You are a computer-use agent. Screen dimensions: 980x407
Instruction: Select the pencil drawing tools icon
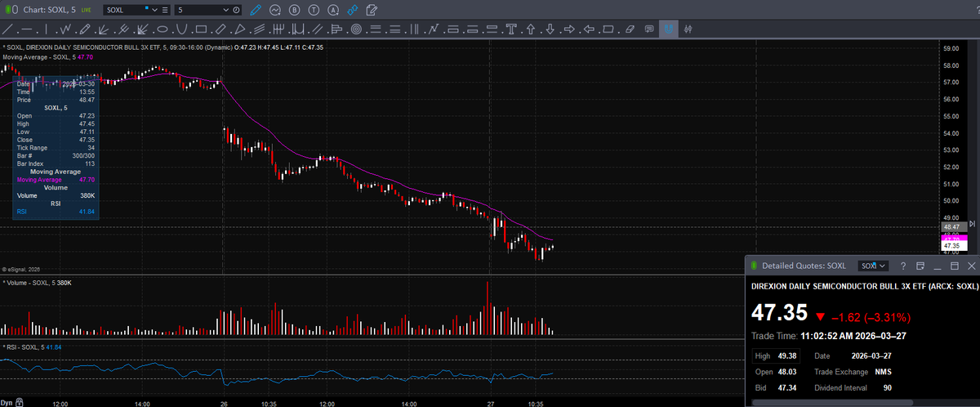click(256, 11)
